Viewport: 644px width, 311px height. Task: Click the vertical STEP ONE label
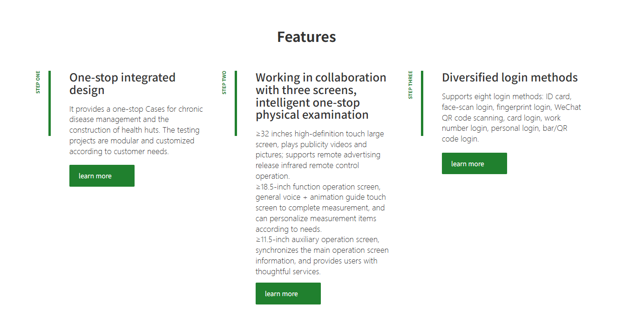click(x=38, y=82)
